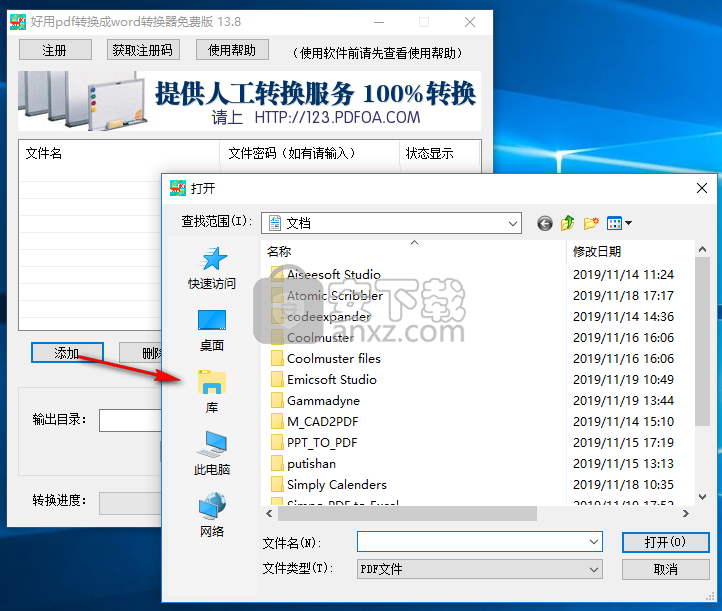Open the view menu icon
The image size is (722, 611).
click(619, 223)
